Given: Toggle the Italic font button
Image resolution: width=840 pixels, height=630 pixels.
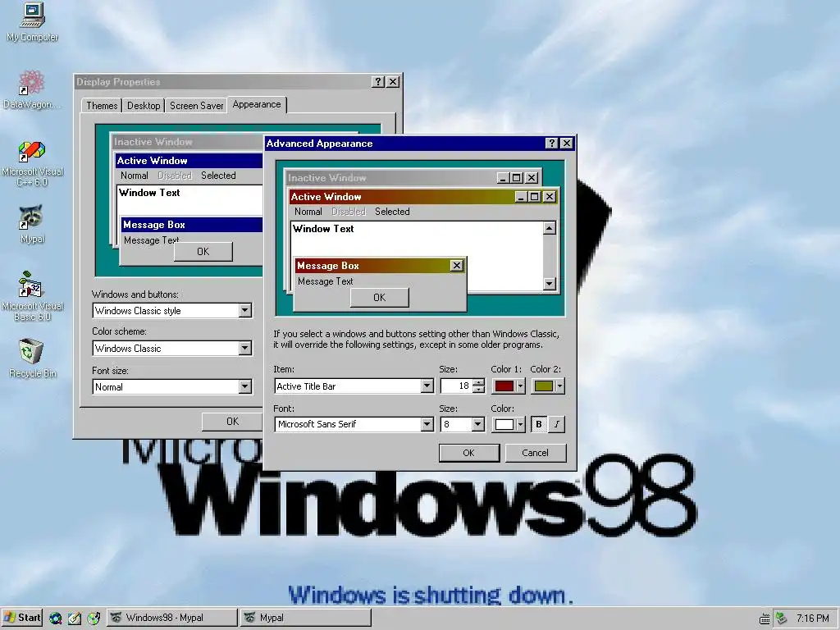Looking at the screenshot, I should 557,424.
